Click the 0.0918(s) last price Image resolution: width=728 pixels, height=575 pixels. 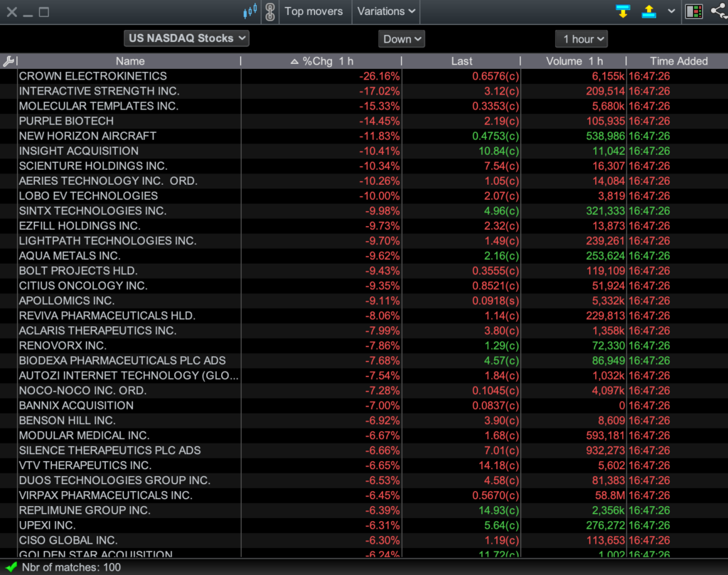pyautogui.click(x=496, y=301)
